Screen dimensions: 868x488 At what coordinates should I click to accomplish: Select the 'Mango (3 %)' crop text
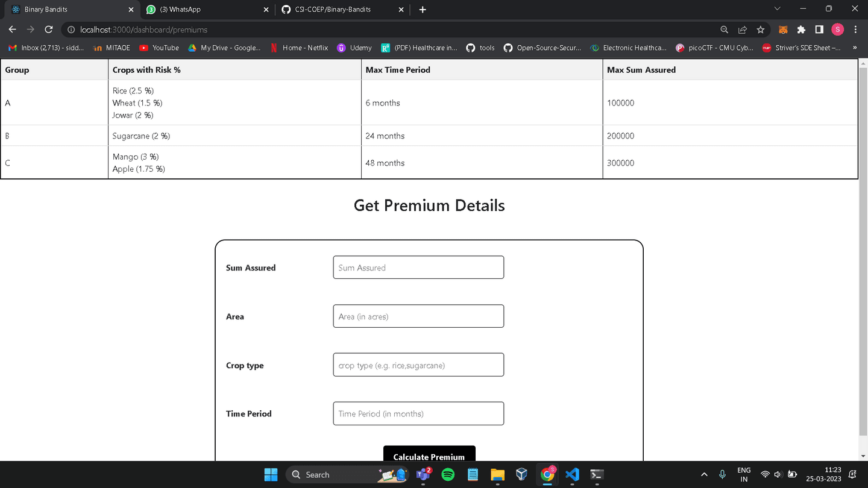pyautogui.click(x=136, y=157)
